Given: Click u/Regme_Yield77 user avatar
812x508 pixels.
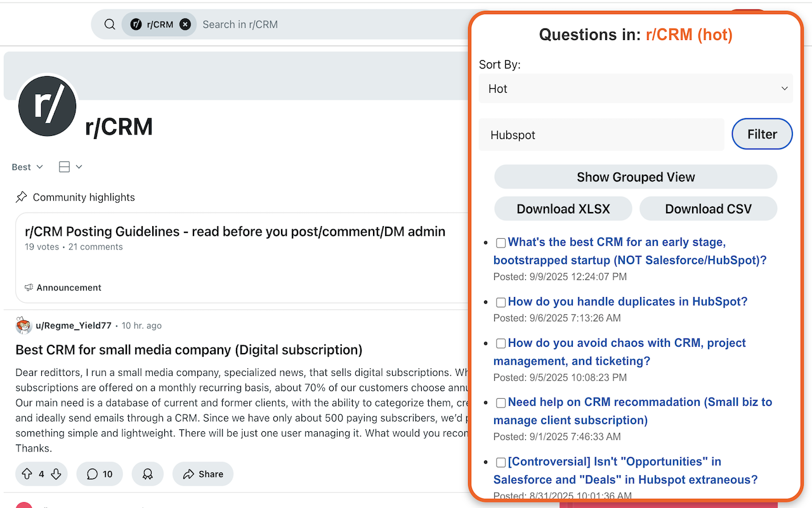Looking at the screenshot, I should point(23,326).
